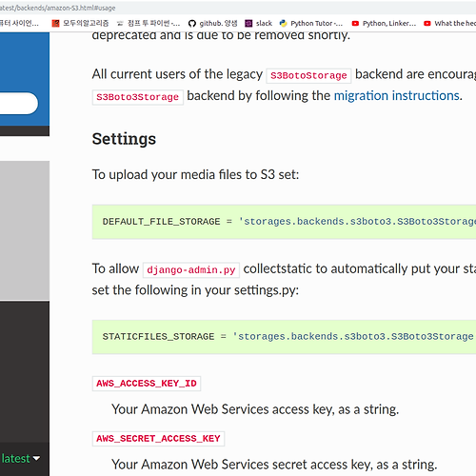Follow the migration instructions link
Image resolution: width=476 pixels, height=476 pixels.
point(397,95)
